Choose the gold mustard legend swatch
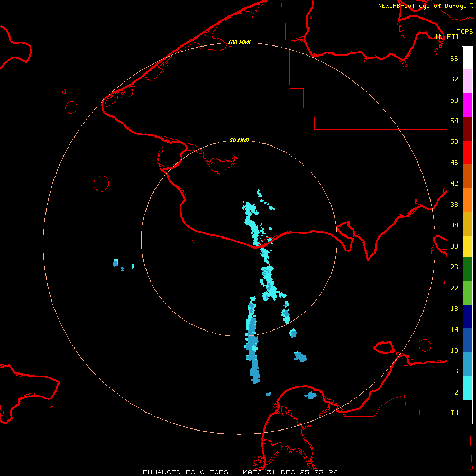The width and height of the screenshot is (476, 476). tap(467, 224)
